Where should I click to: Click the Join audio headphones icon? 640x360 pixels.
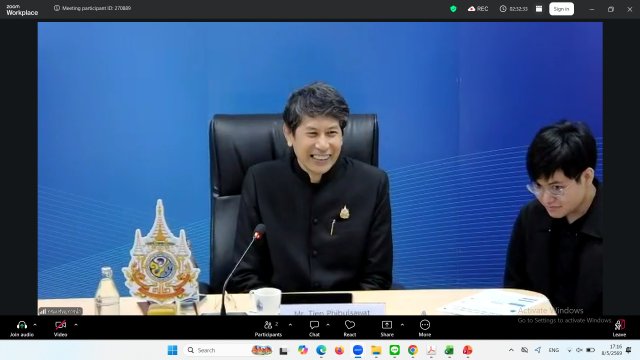coord(22,325)
